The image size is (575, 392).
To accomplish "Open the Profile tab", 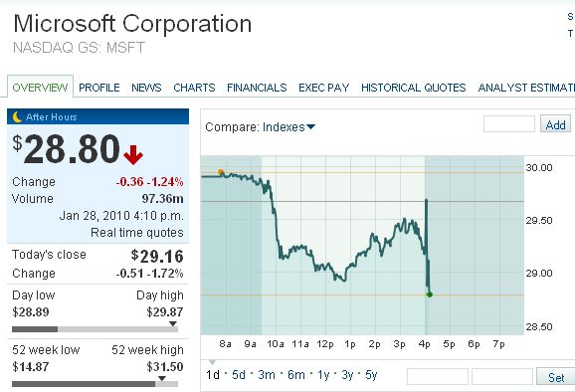I will tap(99, 88).
